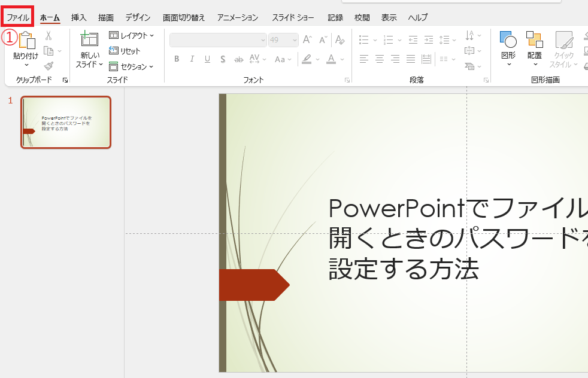588x378 pixels.
Task: Apply the text highlight color
Action: pyautogui.click(x=307, y=59)
